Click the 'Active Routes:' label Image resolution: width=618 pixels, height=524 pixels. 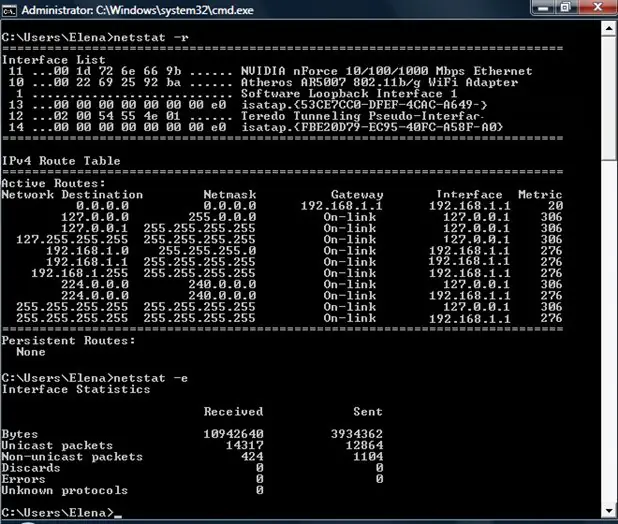point(54,184)
